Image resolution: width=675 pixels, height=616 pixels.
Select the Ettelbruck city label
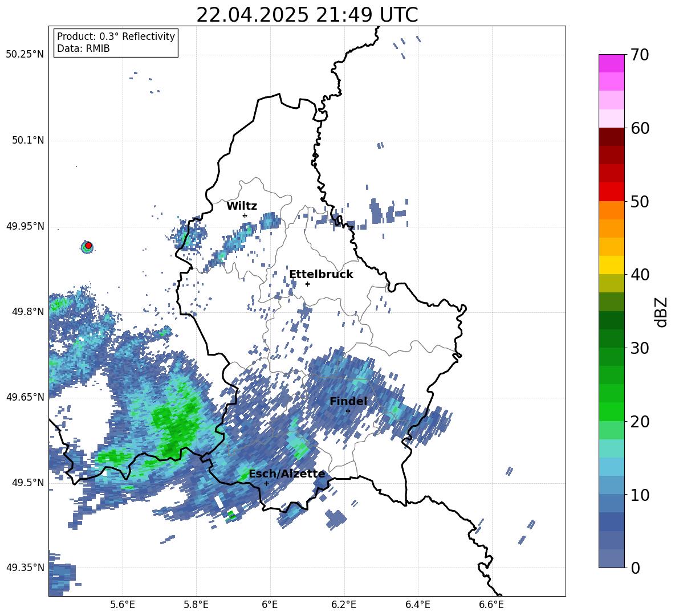(321, 274)
